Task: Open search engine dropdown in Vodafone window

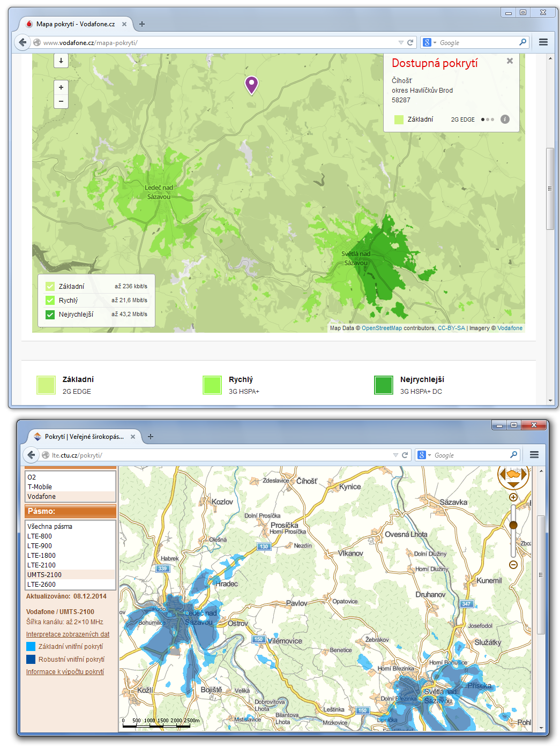Action: 429,42
